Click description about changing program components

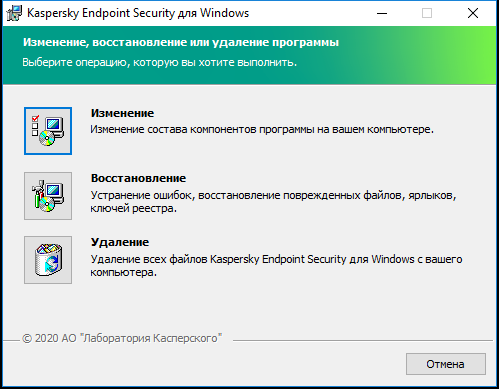(262, 129)
